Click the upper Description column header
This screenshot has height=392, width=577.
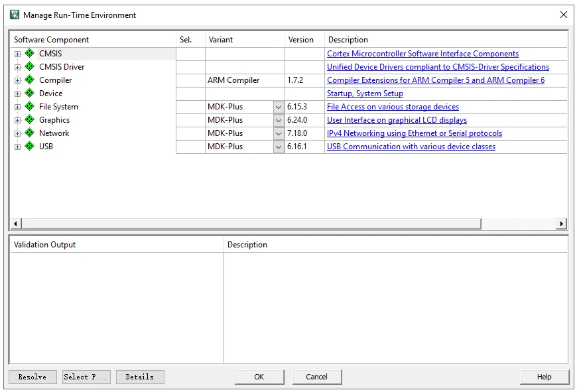click(x=446, y=39)
